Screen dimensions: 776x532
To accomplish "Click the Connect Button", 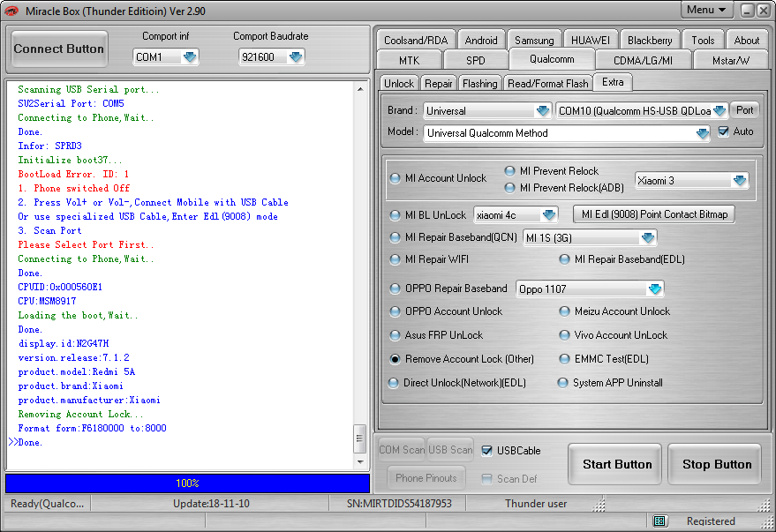I will pyautogui.click(x=59, y=49).
